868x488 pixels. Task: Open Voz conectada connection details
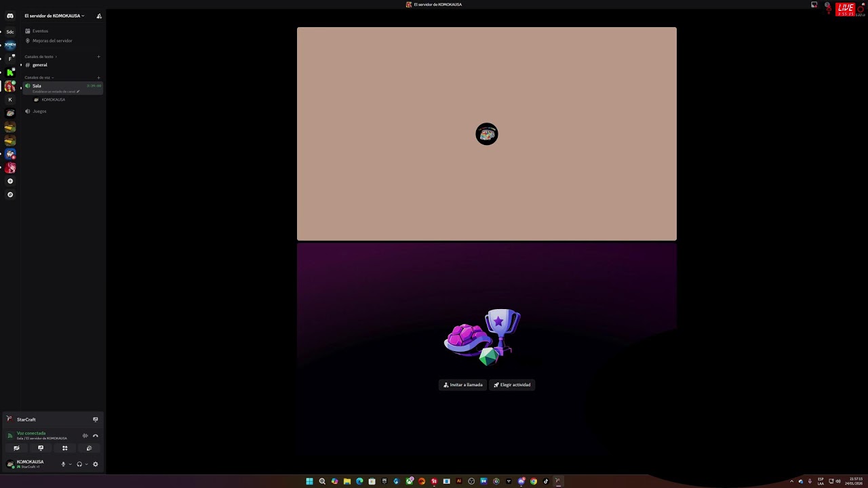(x=31, y=433)
